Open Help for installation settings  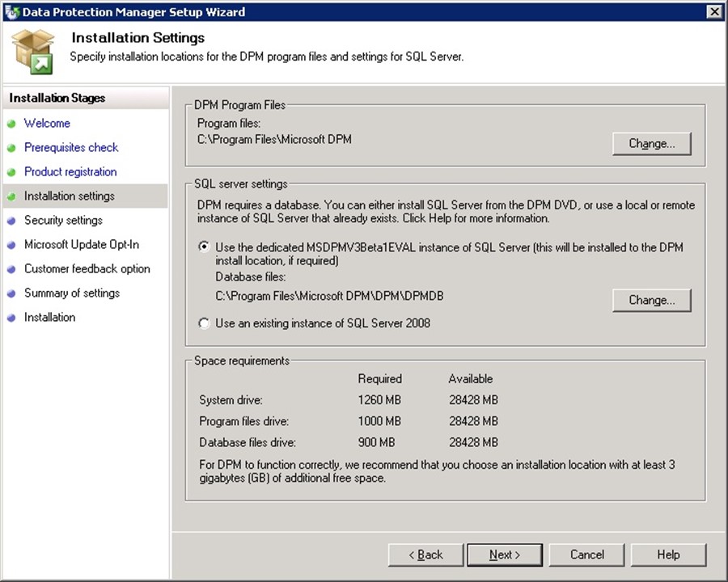point(668,555)
